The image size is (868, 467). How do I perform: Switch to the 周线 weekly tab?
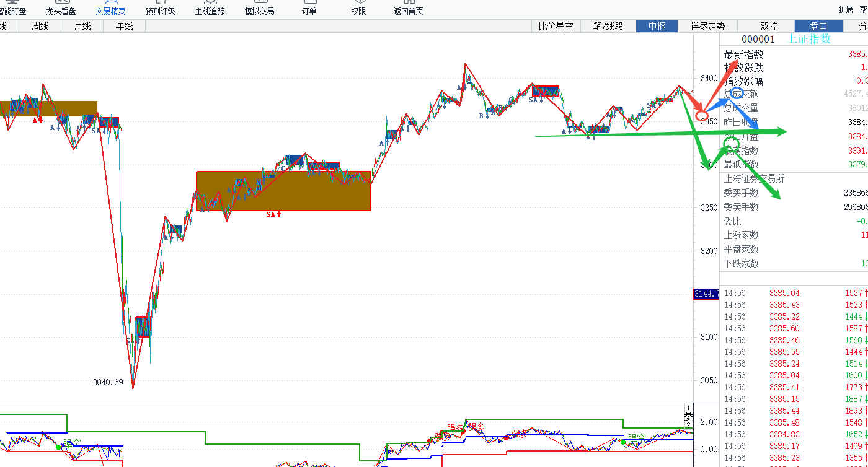pos(40,26)
